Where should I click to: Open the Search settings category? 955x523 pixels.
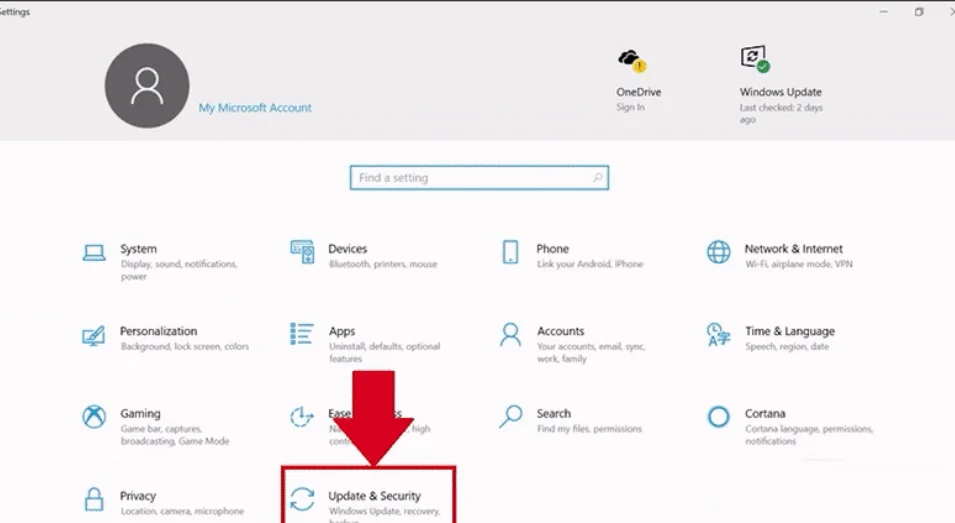coord(553,414)
